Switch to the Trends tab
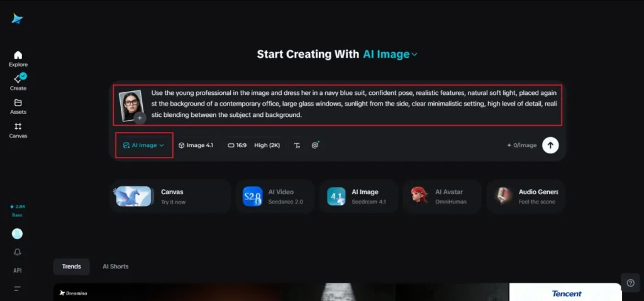The width and height of the screenshot is (644, 301). click(71, 266)
